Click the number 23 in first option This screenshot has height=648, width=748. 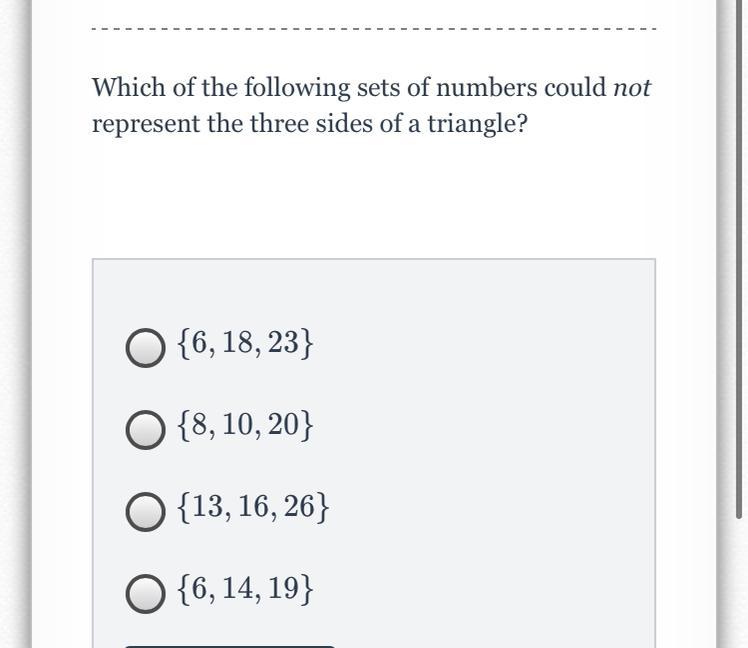click(x=283, y=343)
